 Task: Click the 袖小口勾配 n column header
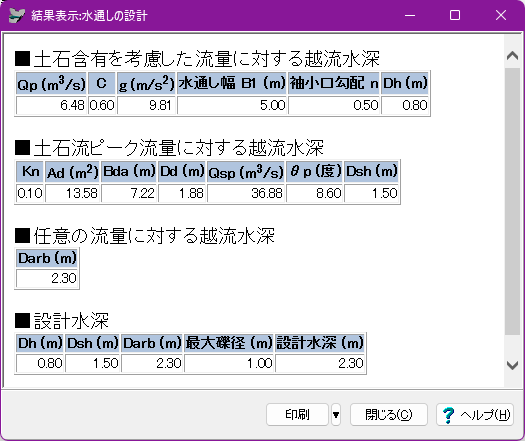[334, 83]
